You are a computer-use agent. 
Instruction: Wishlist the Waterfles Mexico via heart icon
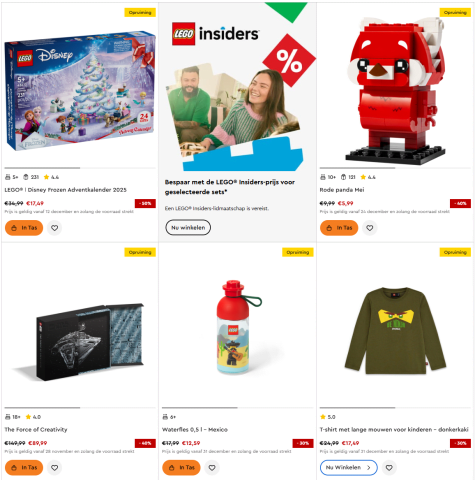pyautogui.click(x=212, y=468)
